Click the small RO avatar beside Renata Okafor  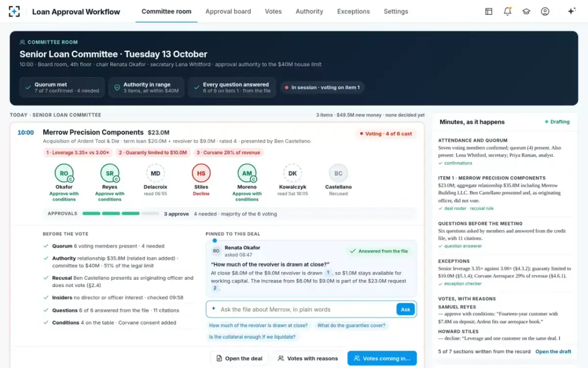[x=216, y=251]
